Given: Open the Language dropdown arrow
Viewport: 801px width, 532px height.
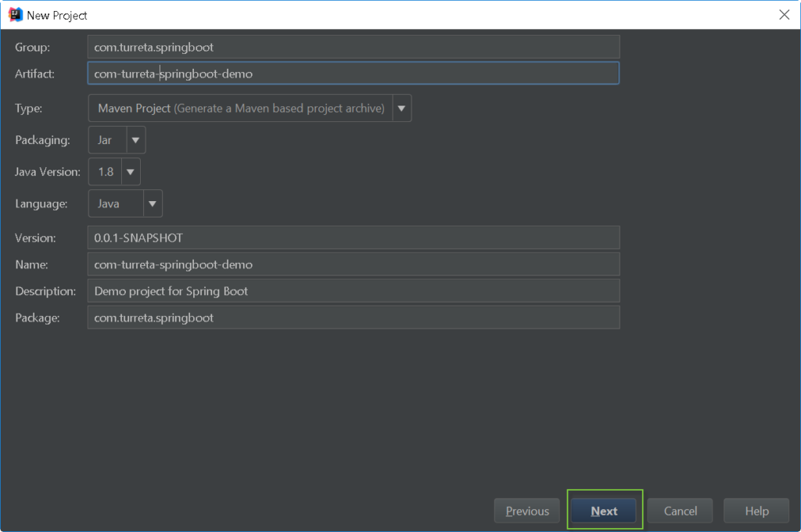Looking at the screenshot, I should coord(153,203).
